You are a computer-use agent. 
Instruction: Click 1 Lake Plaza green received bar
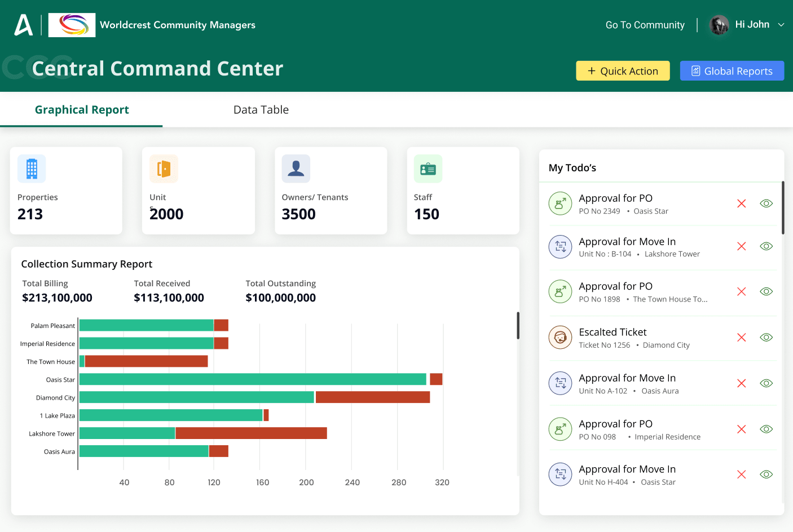[x=171, y=415]
